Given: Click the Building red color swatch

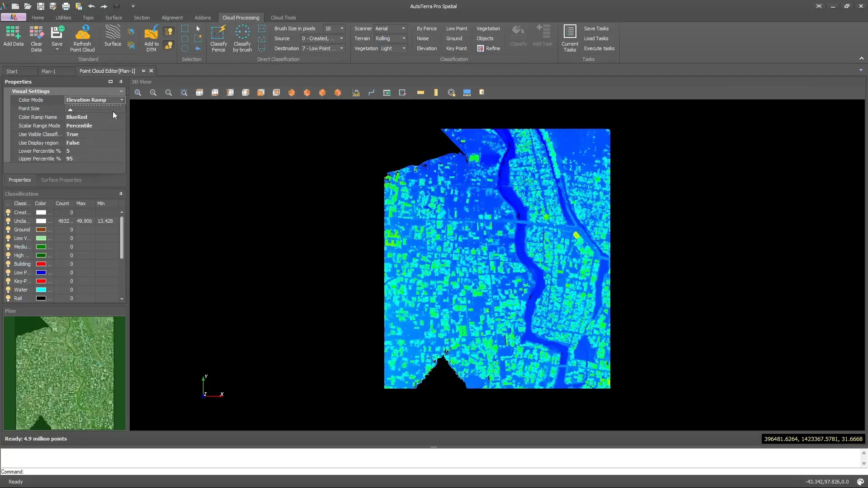Looking at the screenshot, I should tap(41, 264).
